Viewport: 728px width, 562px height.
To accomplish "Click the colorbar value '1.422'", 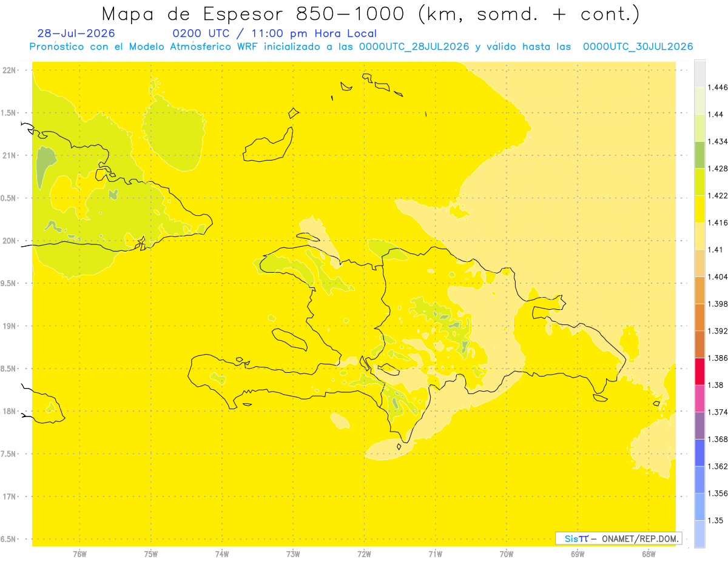I will coord(719,195).
